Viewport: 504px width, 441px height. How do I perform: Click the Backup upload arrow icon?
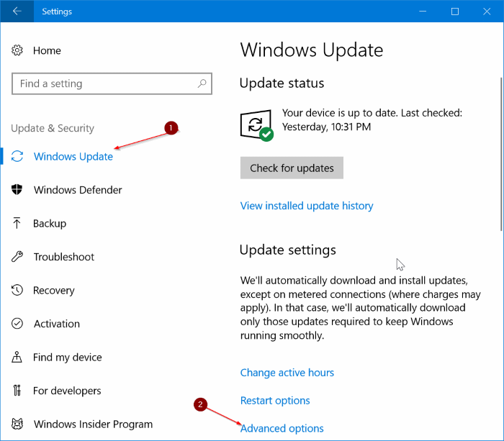click(17, 223)
